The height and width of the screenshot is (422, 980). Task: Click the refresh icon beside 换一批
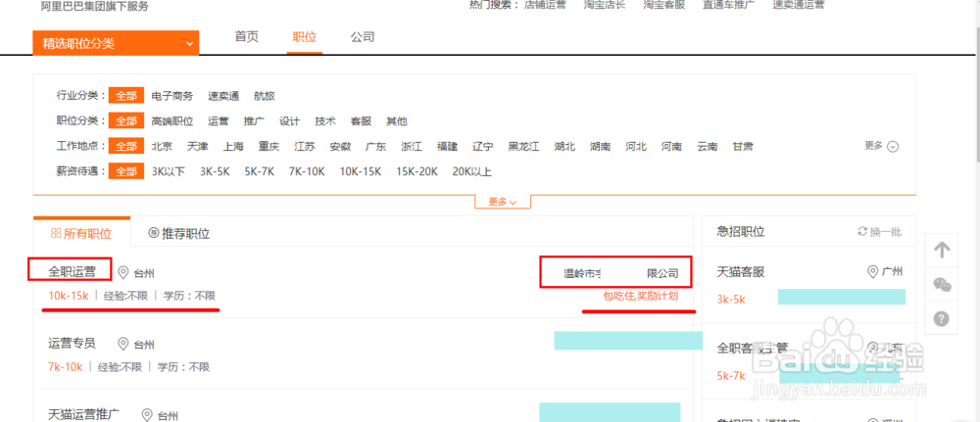click(x=862, y=232)
